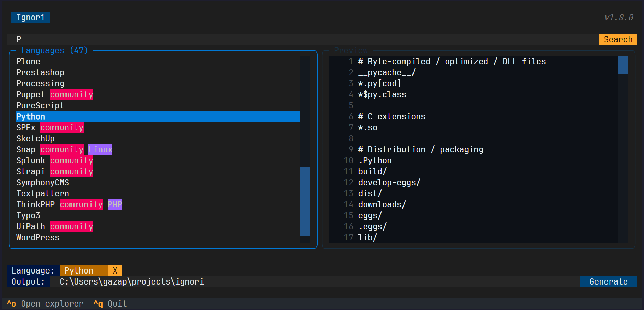Edit the Output path field
This screenshot has width=644, height=310.
point(315,281)
